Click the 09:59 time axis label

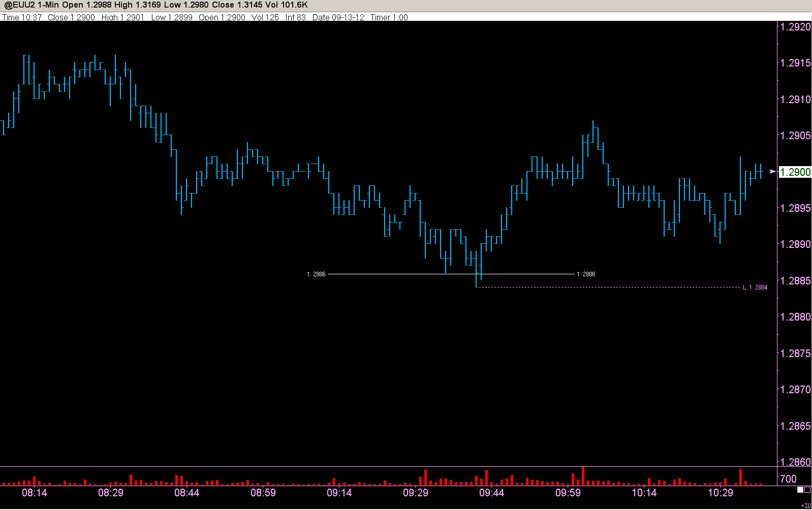[568, 493]
